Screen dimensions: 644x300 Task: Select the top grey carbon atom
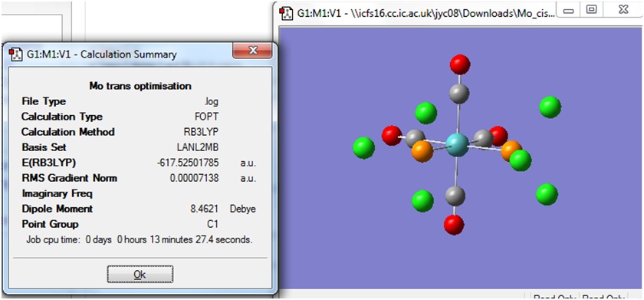pyautogui.click(x=458, y=94)
